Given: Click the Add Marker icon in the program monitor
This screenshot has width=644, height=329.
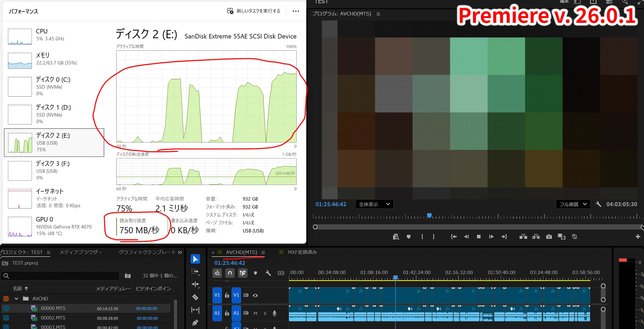Looking at the screenshot, I should tap(409, 237).
